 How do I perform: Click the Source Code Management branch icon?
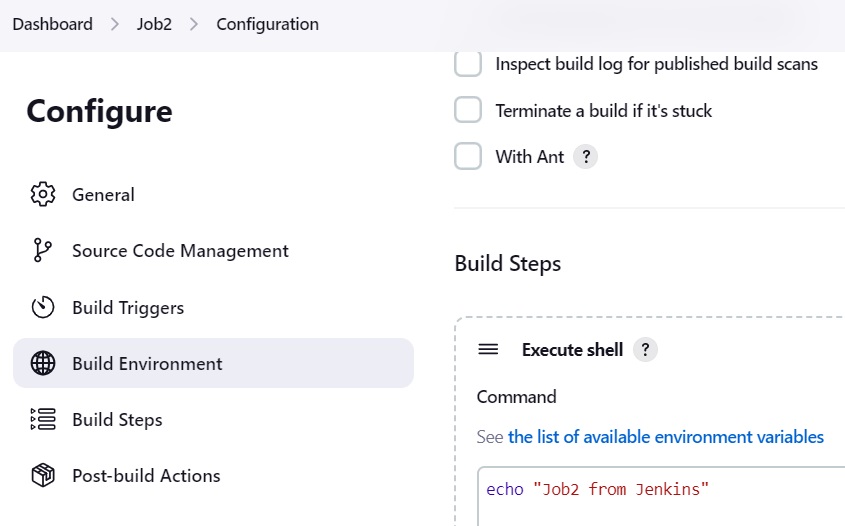click(43, 251)
